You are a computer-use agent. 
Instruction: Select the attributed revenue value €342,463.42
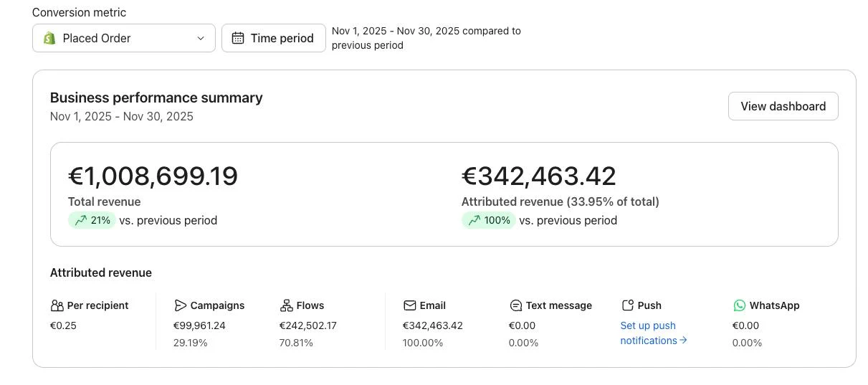(539, 176)
